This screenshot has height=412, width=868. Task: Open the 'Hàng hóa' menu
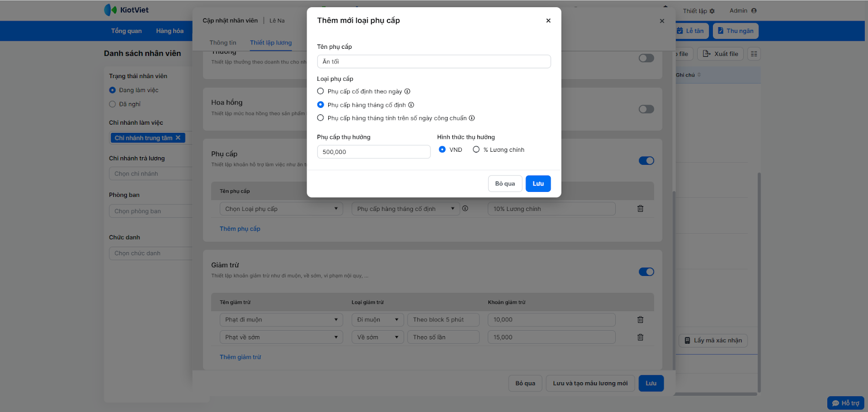point(170,31)
